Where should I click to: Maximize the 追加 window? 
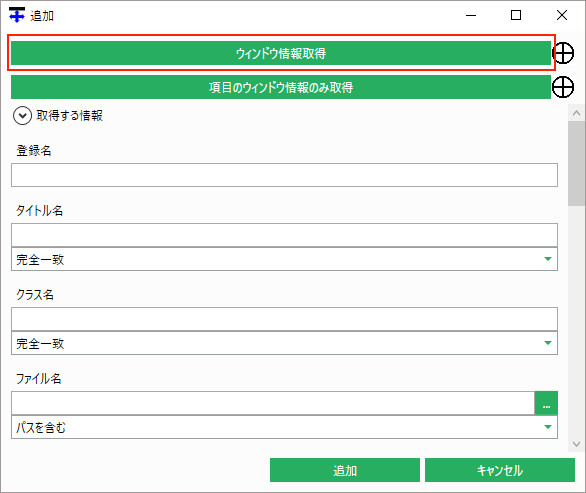tap(516, 15)
